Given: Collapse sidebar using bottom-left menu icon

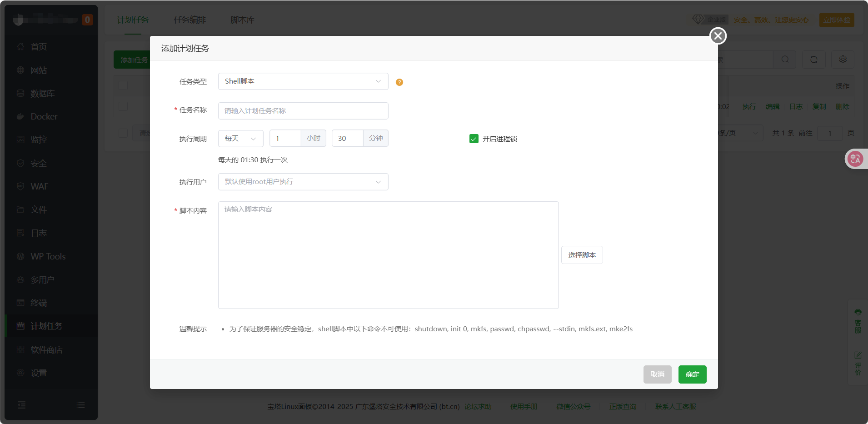Looking at the screenshot, I should [21, 405].
